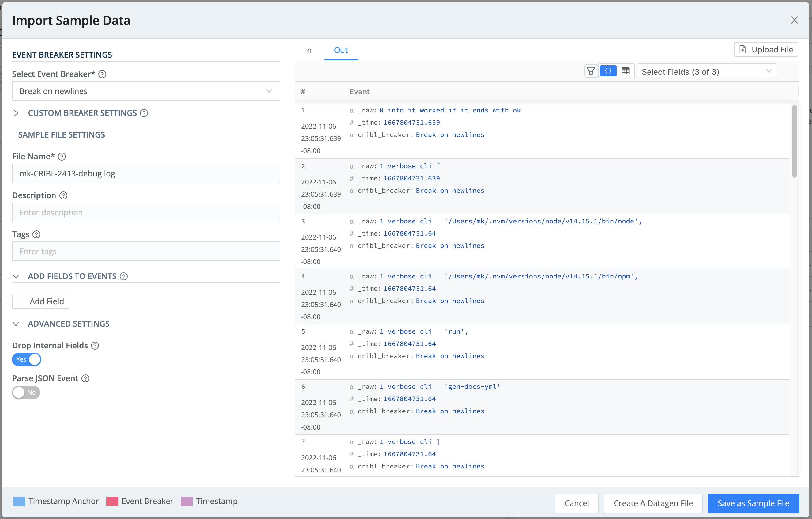The image size is (812, 519).
Task: Click the help icon next to Select Event Breaker
Action: (x=102, y=74)
